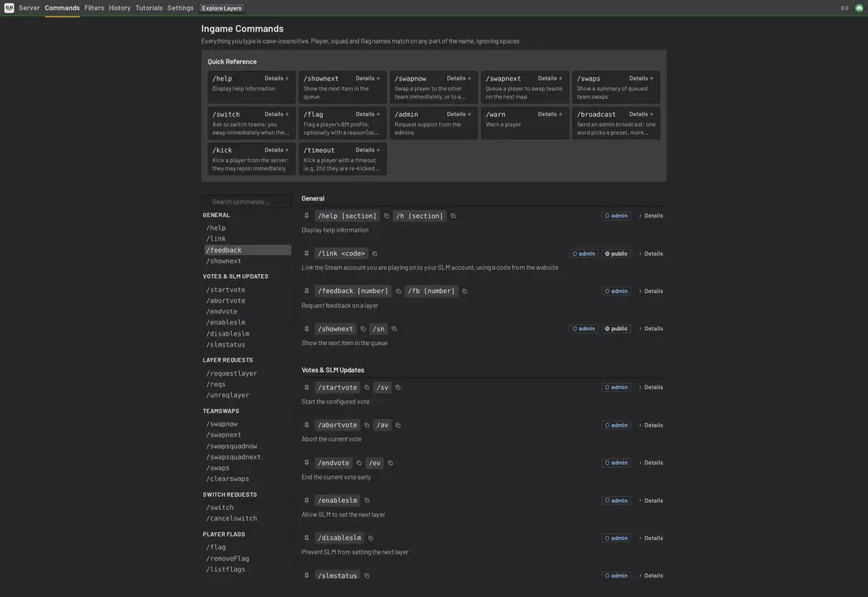Copy the /startvote command

[366, 388]
